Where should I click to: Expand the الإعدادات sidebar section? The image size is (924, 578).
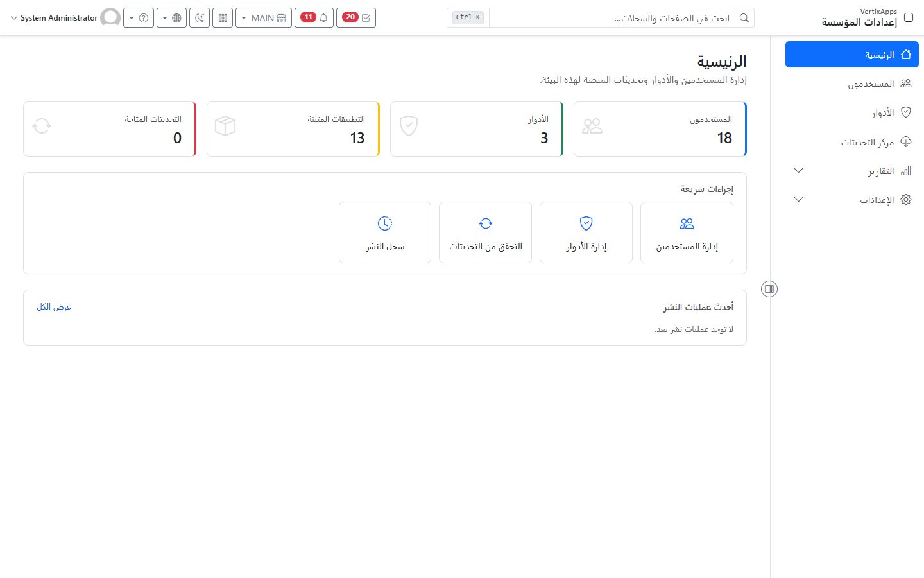[852, 200]
